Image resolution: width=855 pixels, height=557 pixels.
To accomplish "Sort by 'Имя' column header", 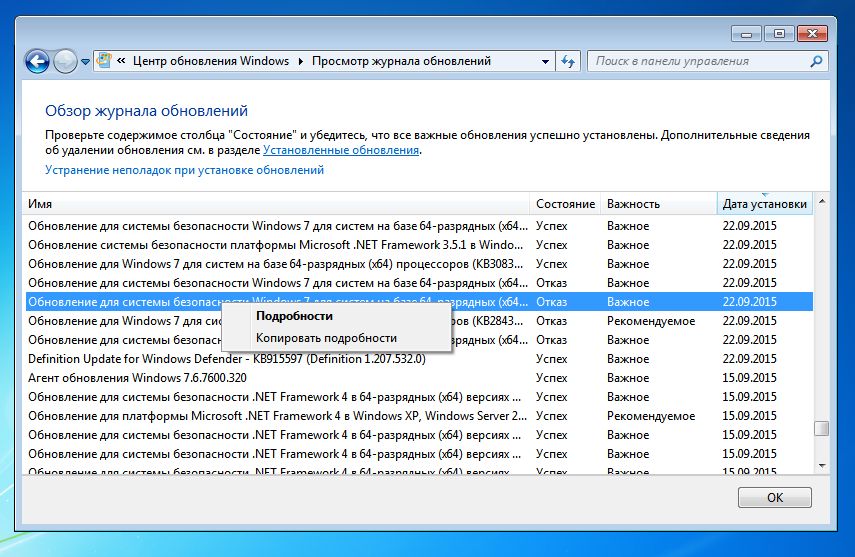I will (x=276, y=203).
